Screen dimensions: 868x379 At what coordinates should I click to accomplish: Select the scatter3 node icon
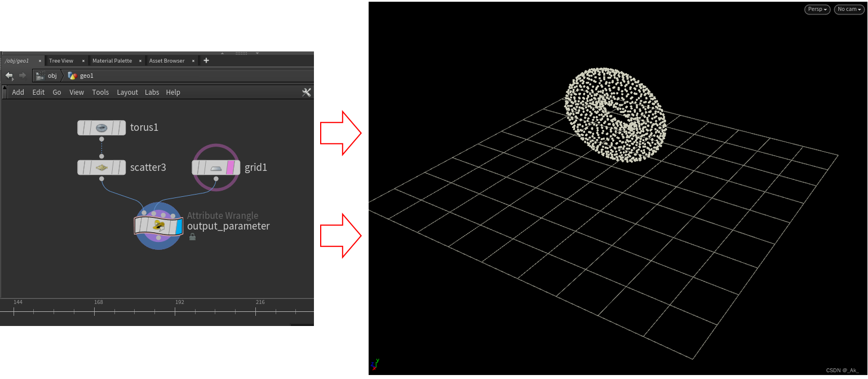101,168
